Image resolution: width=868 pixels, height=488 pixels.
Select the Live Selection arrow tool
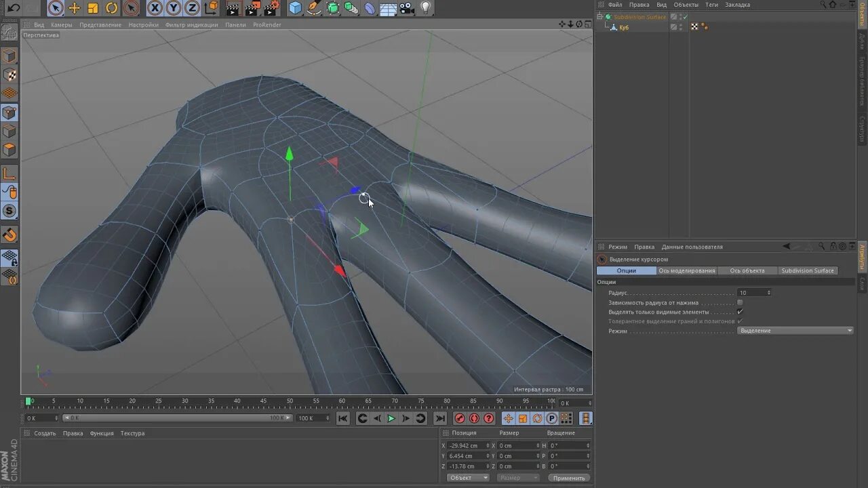[x=56, y=8]
